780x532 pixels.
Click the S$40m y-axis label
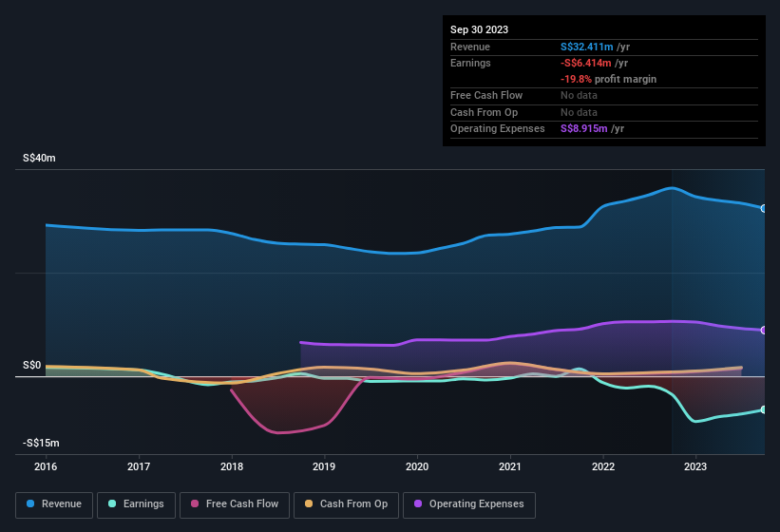(x=39, y=158)
